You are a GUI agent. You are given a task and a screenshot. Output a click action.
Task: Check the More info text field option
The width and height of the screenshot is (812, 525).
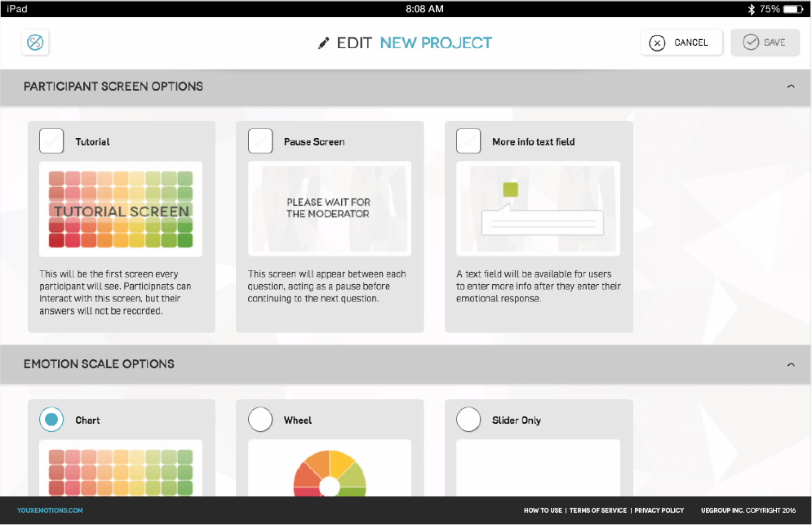coord(468,141)
